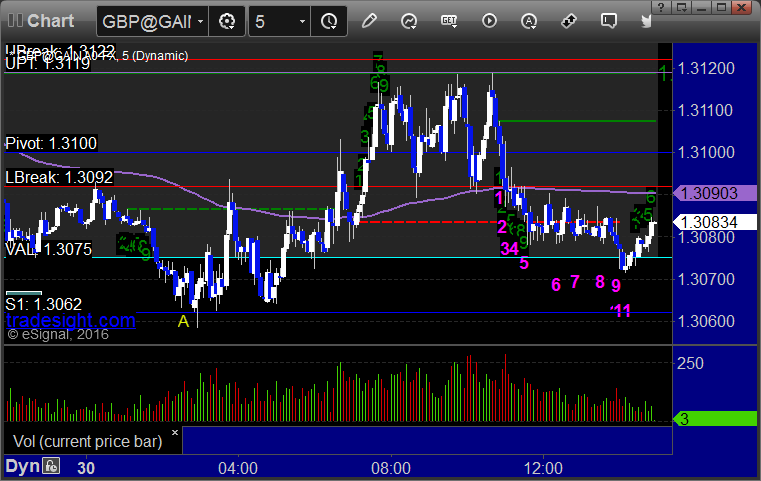Viewport: 761px width, 481px height.
Task: Click the Dyn scale mode label
Action: point(22,466)
